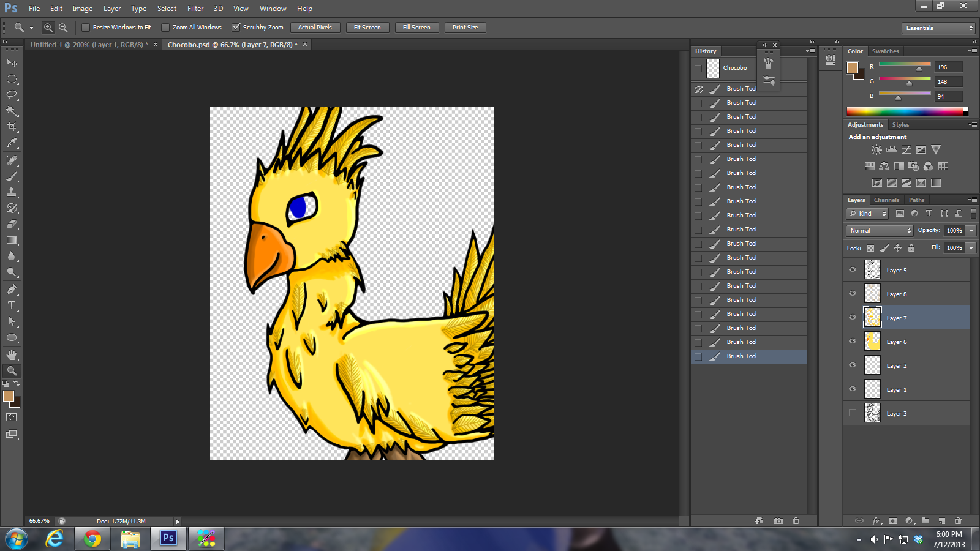Create new snapshot camera icon in History
This screenshot has height=551, width=980.
[x=778, y=521]
